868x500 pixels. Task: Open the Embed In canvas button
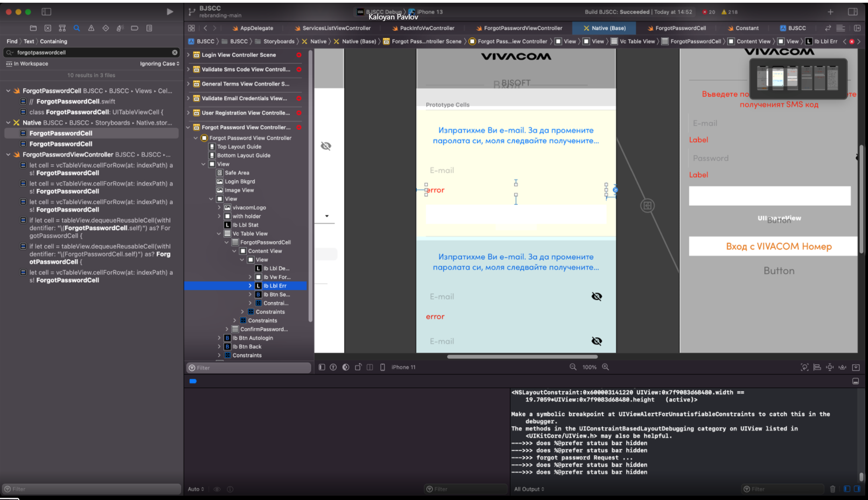856,367
